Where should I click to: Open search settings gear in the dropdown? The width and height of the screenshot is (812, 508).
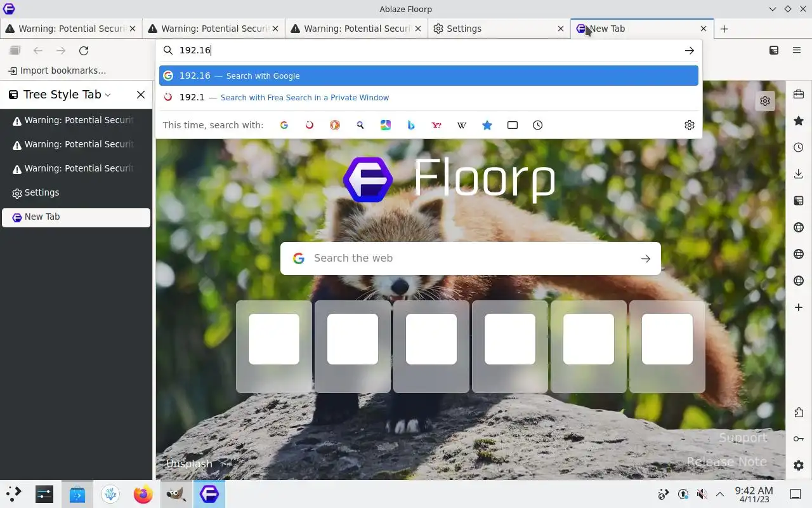pyautogui.click(x=690, y=125)
